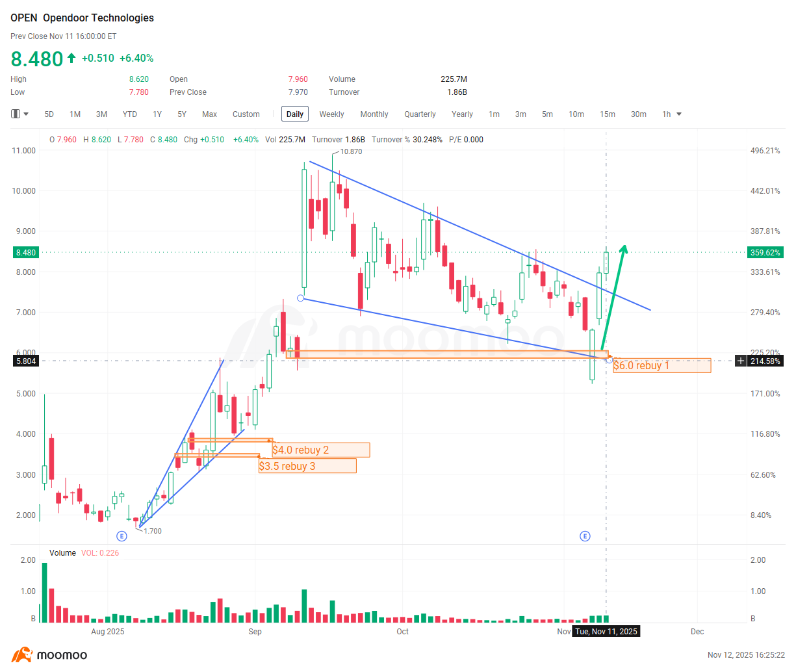Click the 214.58% crosshair percent label

[765, 361]
